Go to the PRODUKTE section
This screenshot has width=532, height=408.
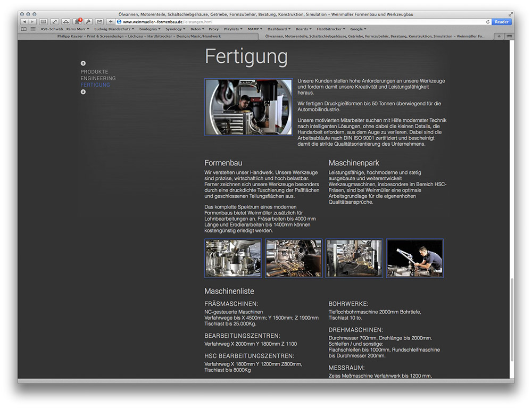(x=94, y=72)
